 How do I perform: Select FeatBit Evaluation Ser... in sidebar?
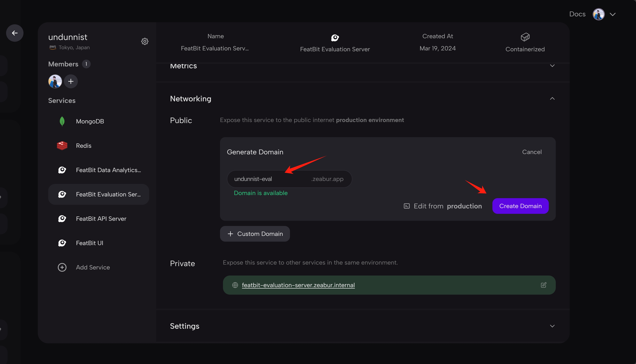99,194
